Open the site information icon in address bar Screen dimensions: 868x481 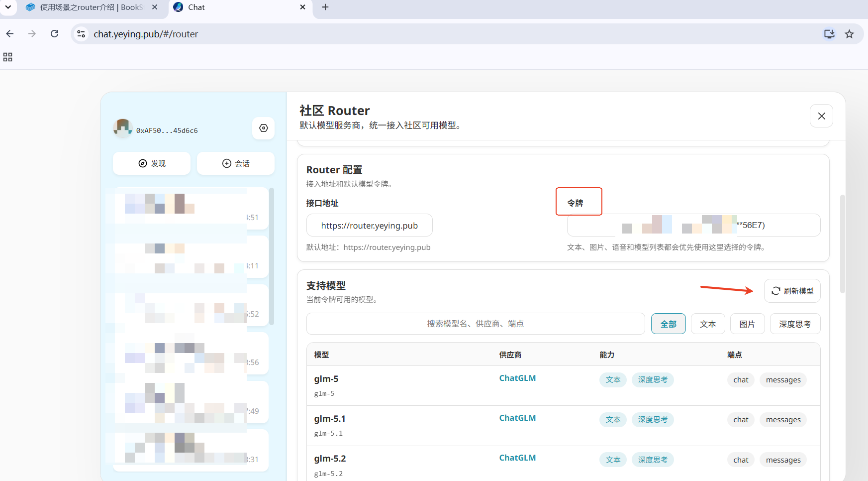click(x=81, y=34)
